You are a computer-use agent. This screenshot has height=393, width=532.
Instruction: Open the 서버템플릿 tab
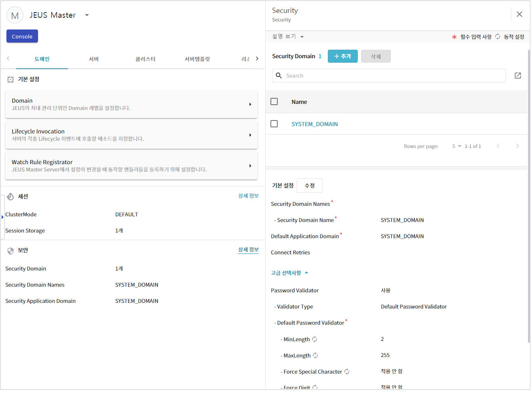tap(197, 59)
